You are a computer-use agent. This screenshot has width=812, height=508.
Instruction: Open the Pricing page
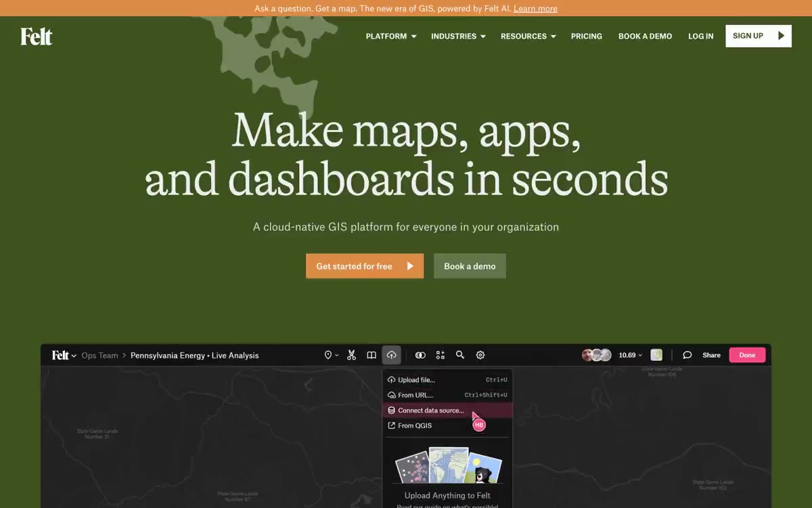587,37
